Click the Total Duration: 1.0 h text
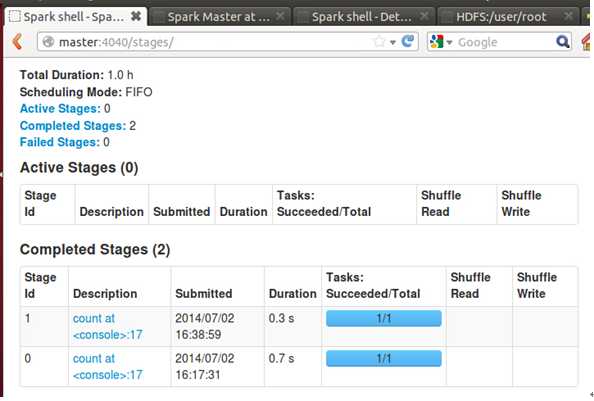Screen dimensions: 594x401 pyautogui.click(x=77, y=75)
